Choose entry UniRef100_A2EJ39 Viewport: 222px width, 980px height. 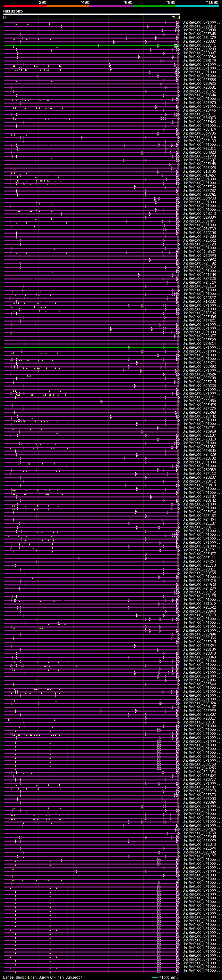click(x=199, y=141)
